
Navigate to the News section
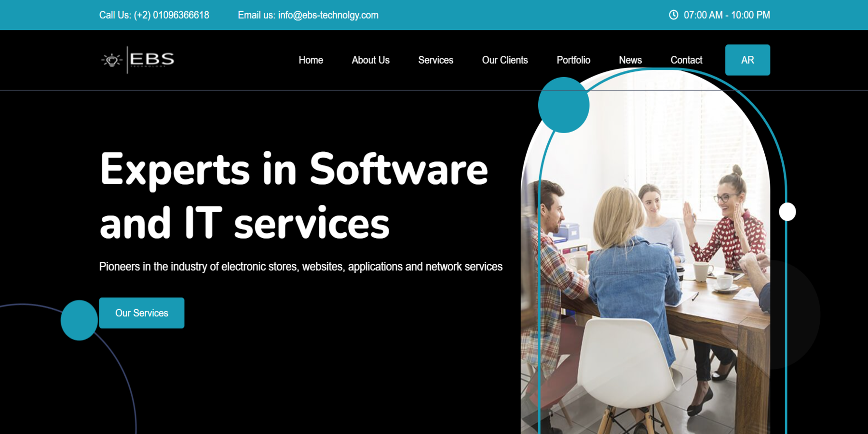click(630, 60)
